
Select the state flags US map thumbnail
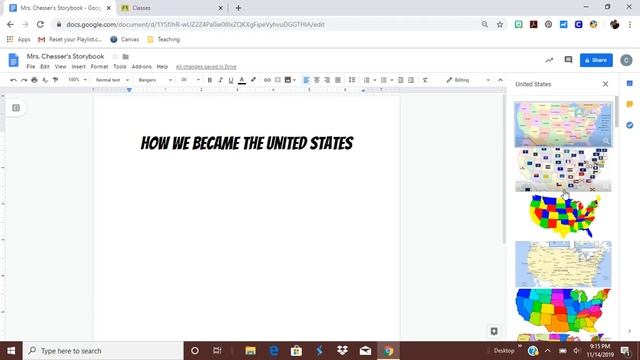coord(563,170)
